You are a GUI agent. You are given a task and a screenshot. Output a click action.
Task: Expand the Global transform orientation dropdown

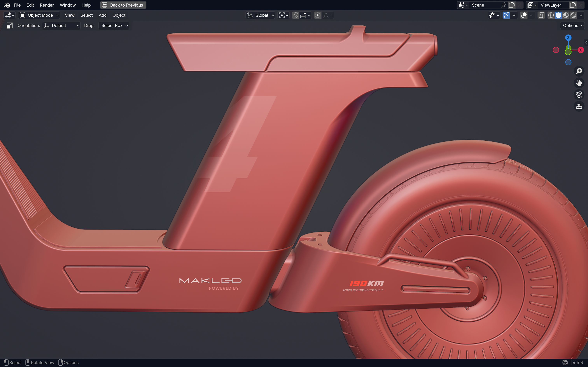(260, 15)
